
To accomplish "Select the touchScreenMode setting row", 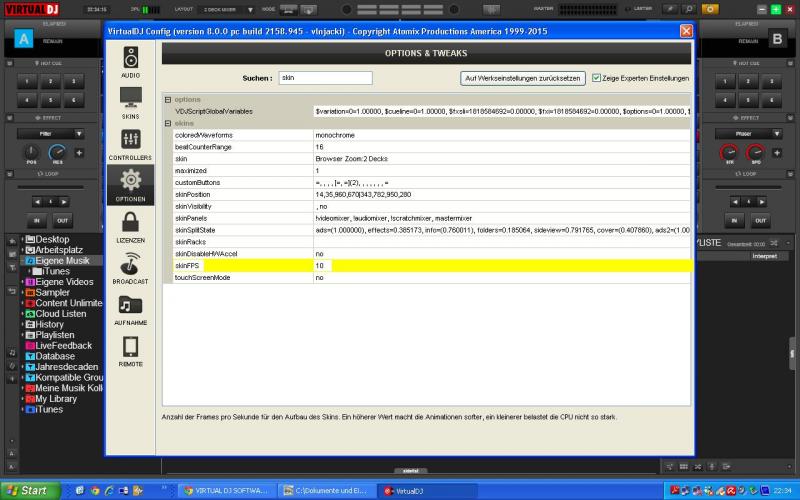I will [432, 278].
